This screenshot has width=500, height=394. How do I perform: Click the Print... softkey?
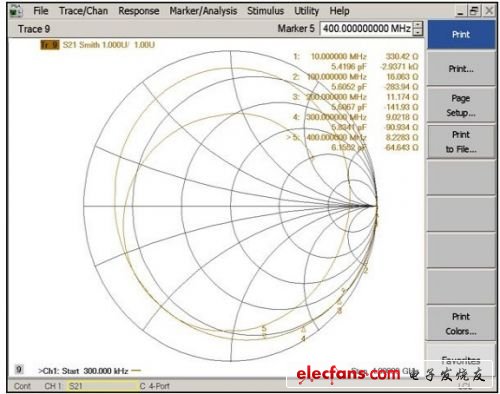461,69
